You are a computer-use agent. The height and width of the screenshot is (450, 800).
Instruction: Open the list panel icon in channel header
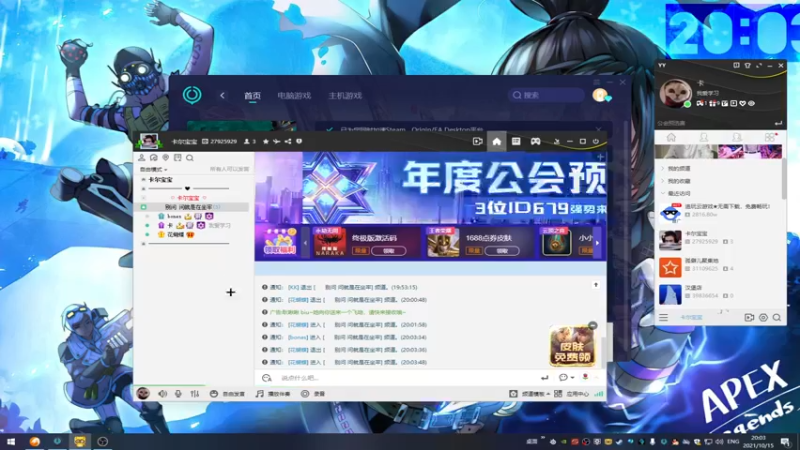click(x=516, y=141)
